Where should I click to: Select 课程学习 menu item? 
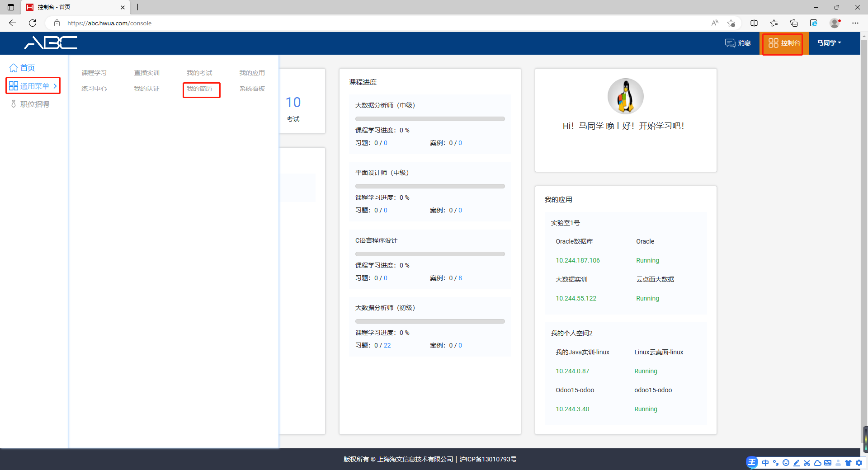coord(94,73)
